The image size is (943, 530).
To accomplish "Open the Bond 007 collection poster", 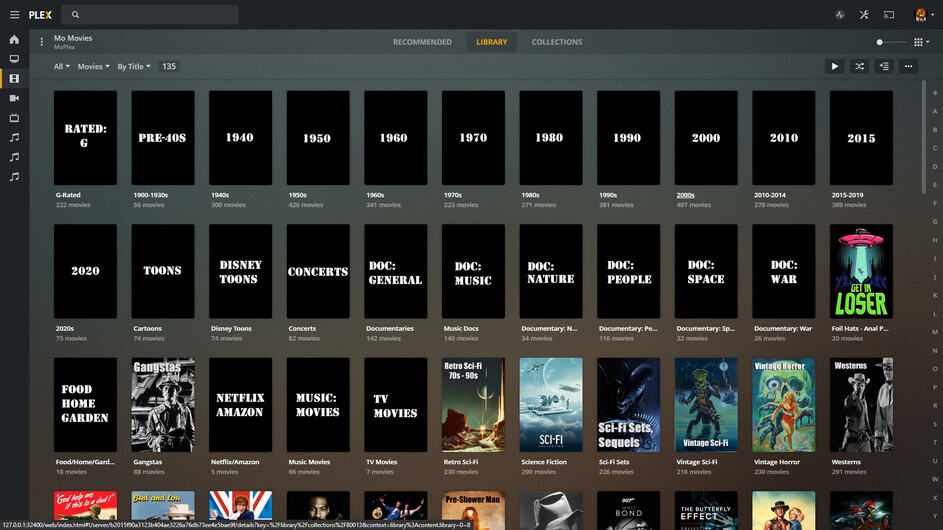I will pyautogui.click(x=628, y=510).
